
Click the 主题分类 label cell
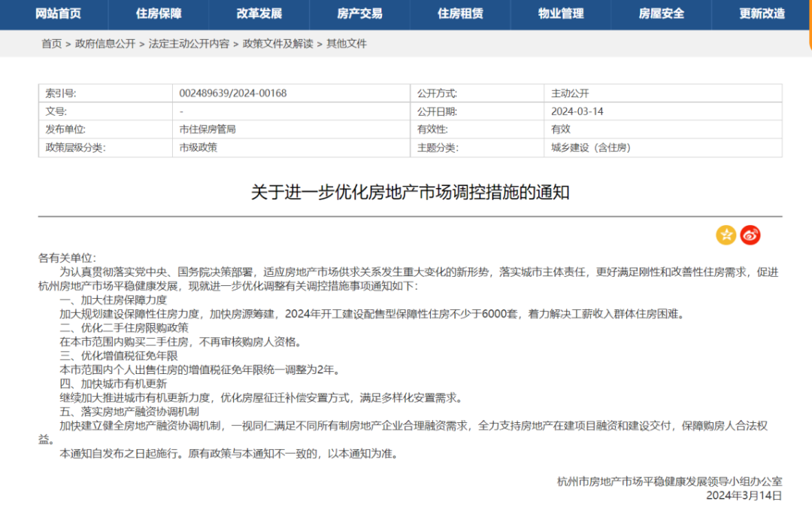point(477,148)
